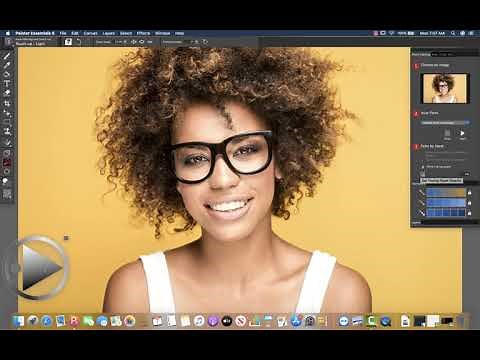Click the Stop button under Auto-Paint

click(447, 134)
